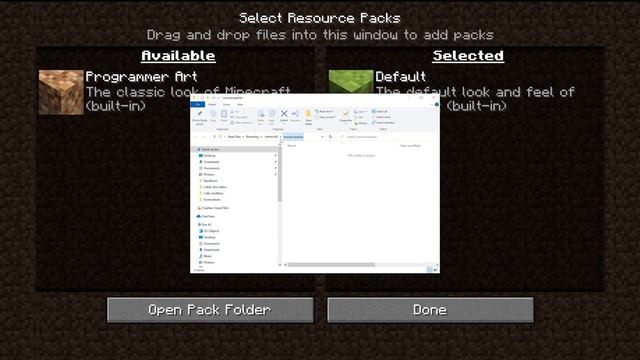The height and width of the screenshot is (360, 640).
Task: Click the Name column header
Action: click(x=292, y=146)
